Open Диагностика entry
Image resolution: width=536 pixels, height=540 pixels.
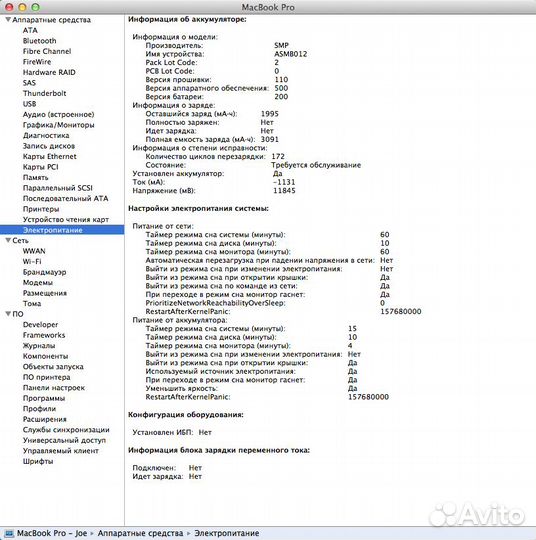click(46, 135)
